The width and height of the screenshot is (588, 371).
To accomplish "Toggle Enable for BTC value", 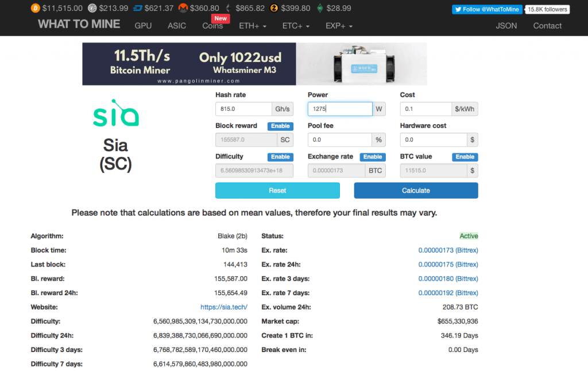I will tap(465, 157).
